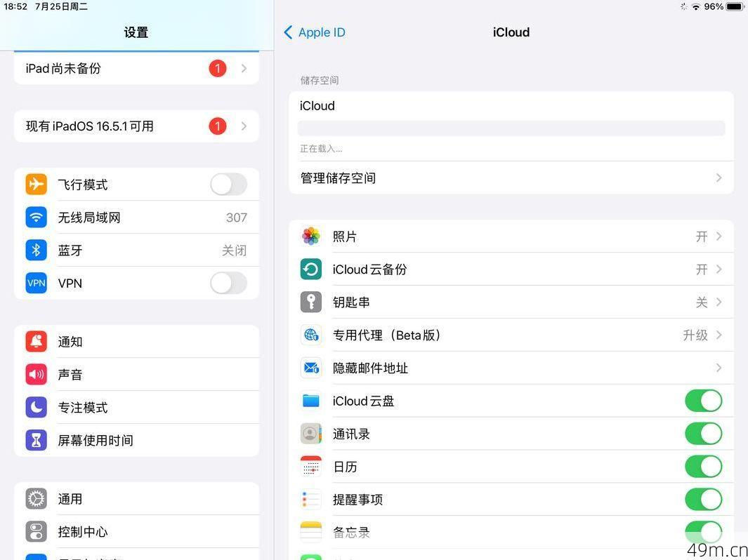Viewport: 748px width, 560px height.
Task: Toggle the VPN switch
Action: point(228,283)
